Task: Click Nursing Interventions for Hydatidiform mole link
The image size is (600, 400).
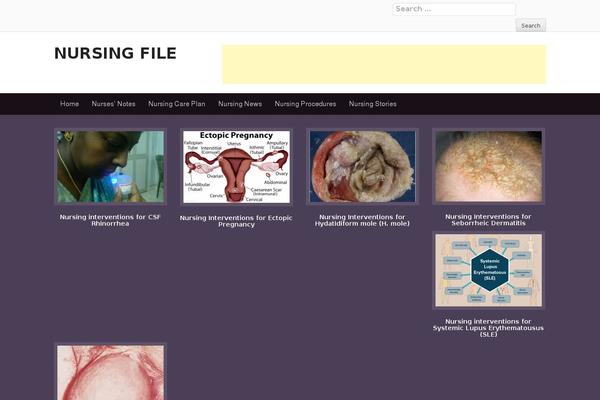Action: tap(362, 220)
